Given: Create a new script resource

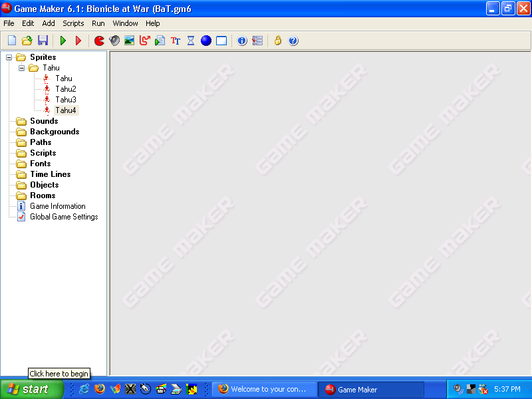Looking at the screenshot, I should click(x=160, y=41).
